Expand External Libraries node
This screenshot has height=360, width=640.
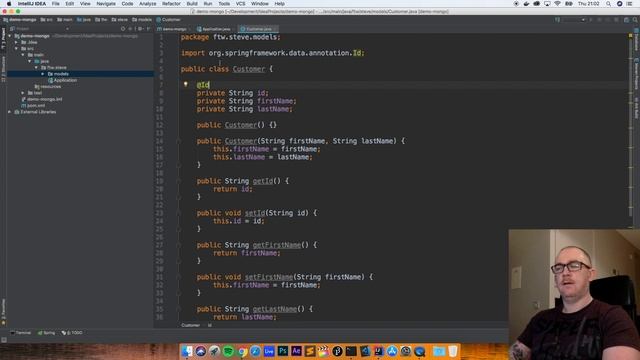[10, 112]
